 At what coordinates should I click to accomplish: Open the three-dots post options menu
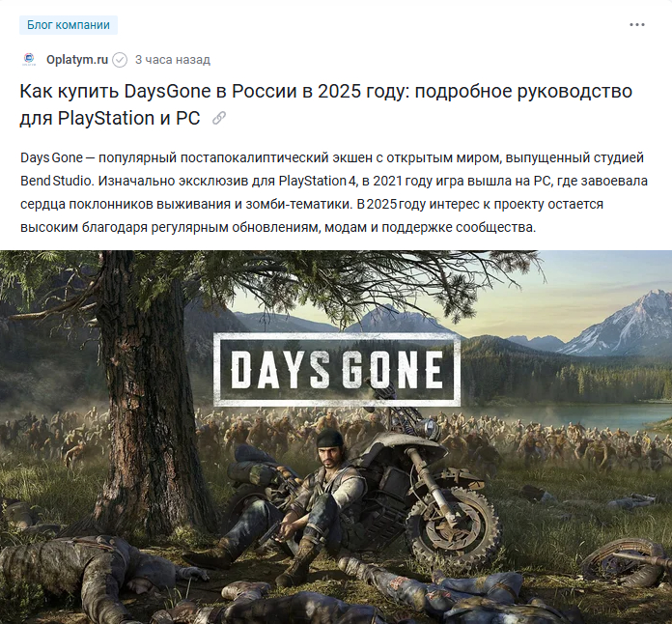[x=637, y=25]
